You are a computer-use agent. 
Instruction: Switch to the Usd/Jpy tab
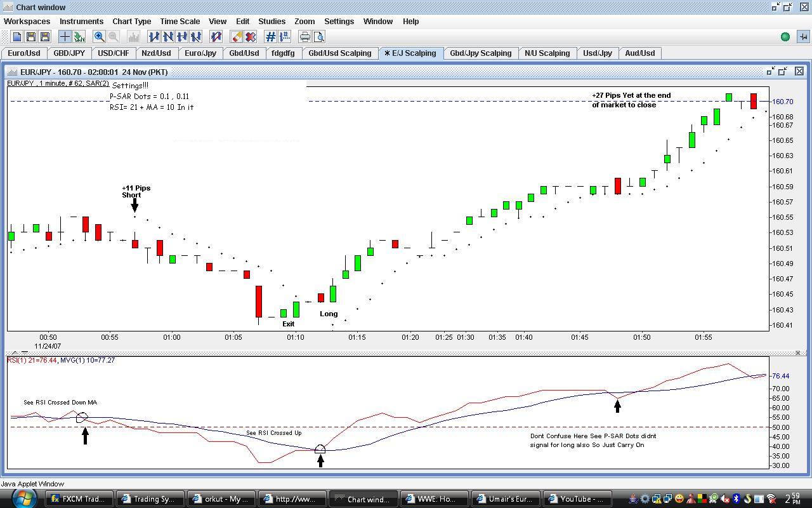pyautogui.click(x=598, y=53)
